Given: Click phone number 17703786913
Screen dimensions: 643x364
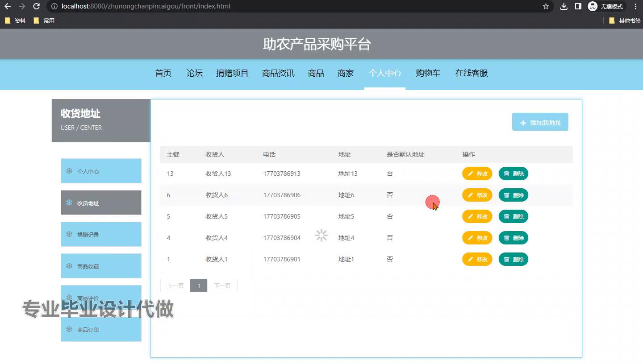Looking at the screenshot, I should tap(282, 174).
